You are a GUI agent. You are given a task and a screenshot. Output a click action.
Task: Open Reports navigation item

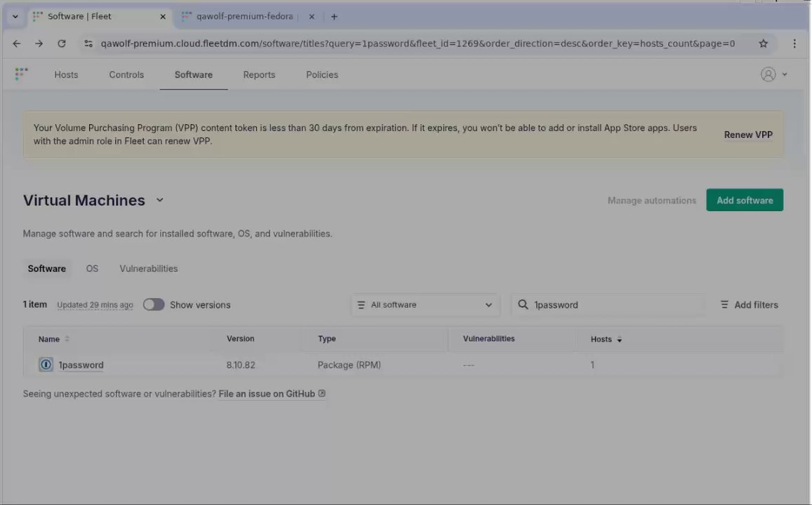(259, 74)
